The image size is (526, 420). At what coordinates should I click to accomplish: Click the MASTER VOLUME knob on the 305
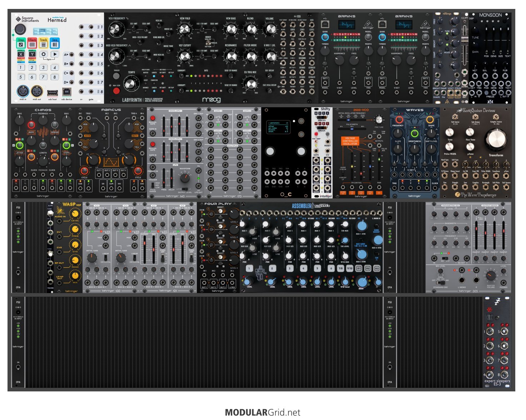[x=491, y=275]
